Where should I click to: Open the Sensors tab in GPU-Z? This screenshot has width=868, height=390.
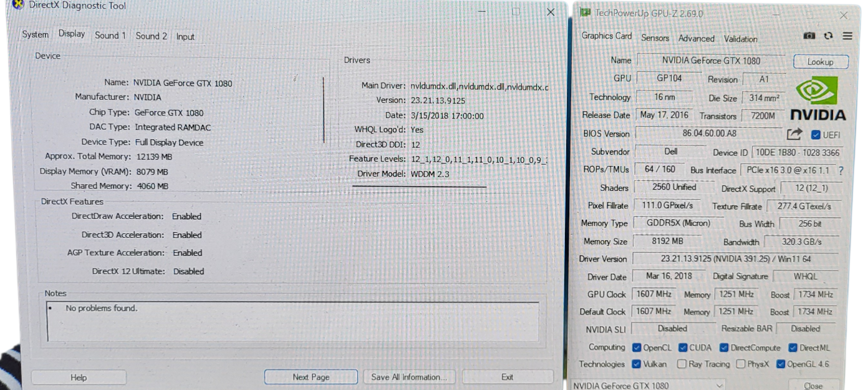pos(655,37)
